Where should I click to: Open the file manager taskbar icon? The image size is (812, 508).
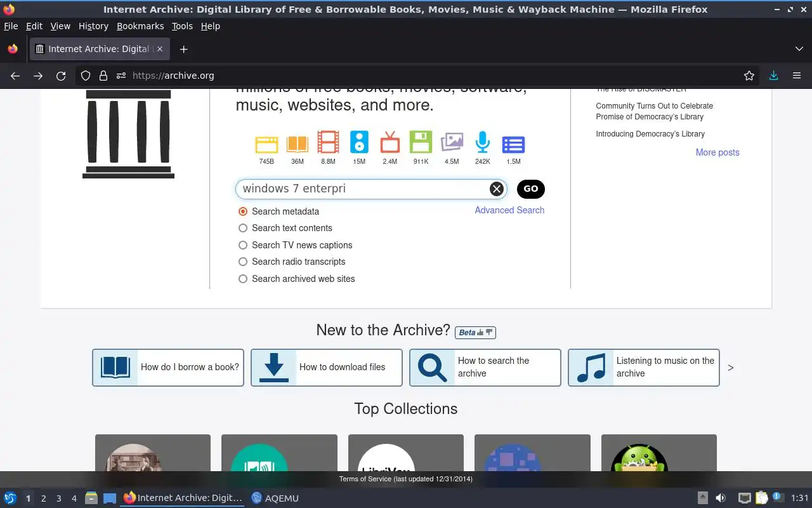[91, 498]
